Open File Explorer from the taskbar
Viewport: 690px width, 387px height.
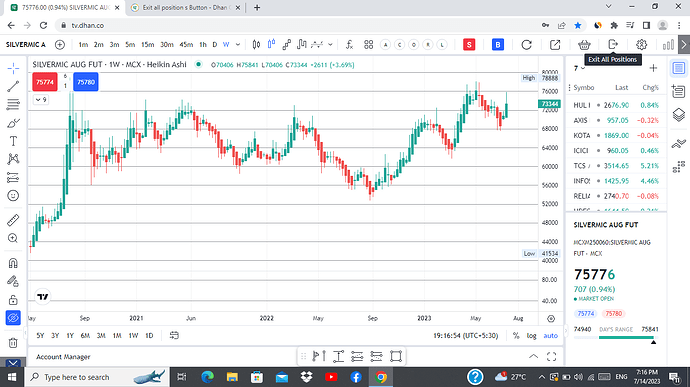coord(232,377)
